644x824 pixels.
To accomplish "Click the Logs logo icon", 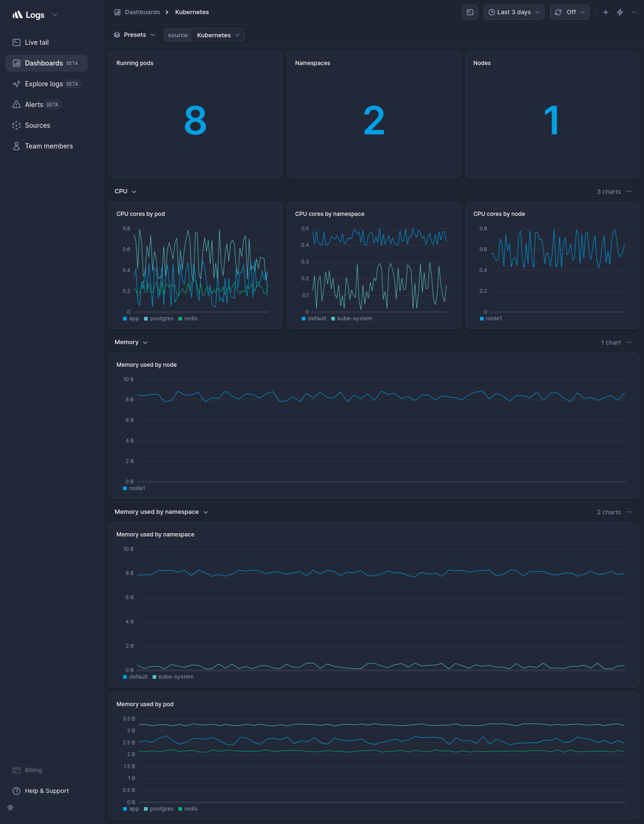I will (x=17, y=15).
